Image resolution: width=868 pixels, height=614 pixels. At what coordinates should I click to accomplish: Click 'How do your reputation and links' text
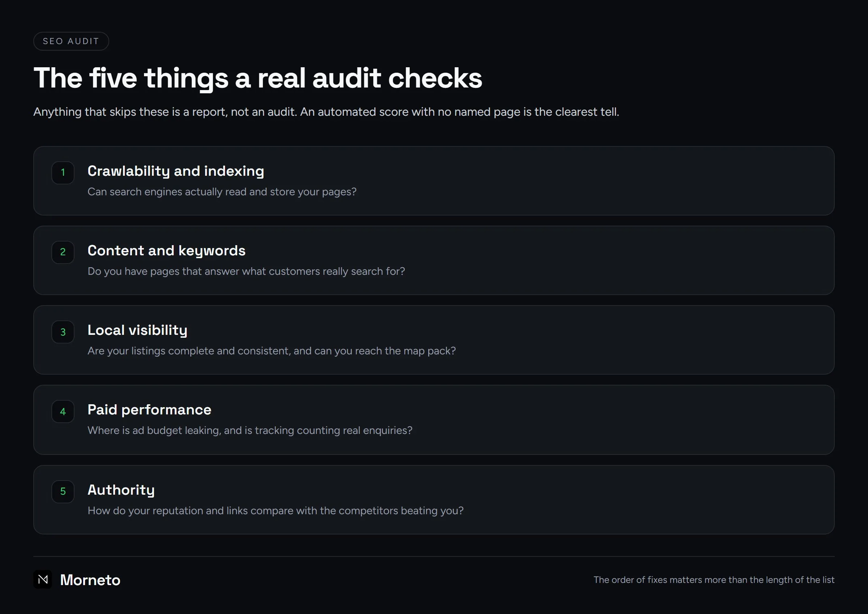pos(275,511)
